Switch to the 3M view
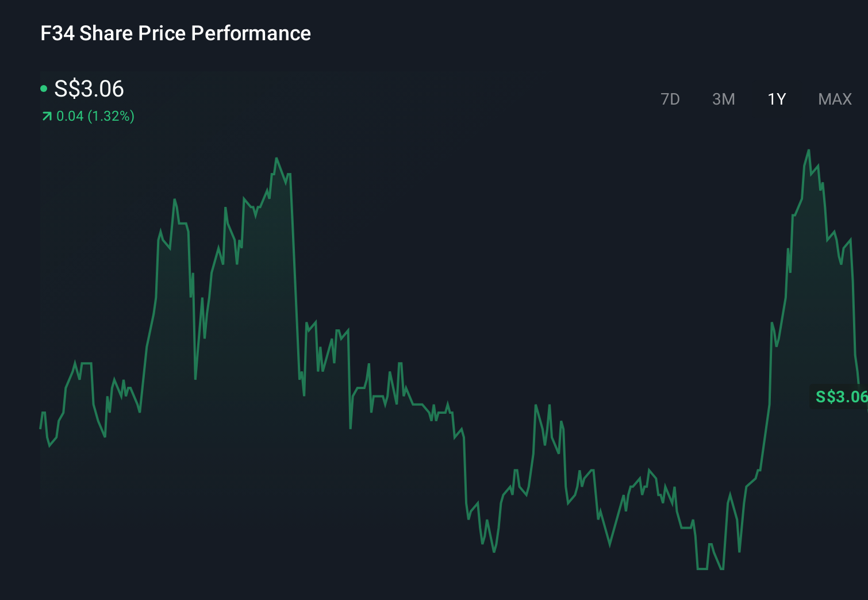868x600 pixels. [x=723, y=99]
